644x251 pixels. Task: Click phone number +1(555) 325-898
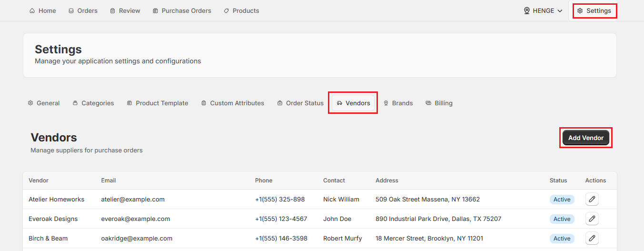tap(280, 199)
